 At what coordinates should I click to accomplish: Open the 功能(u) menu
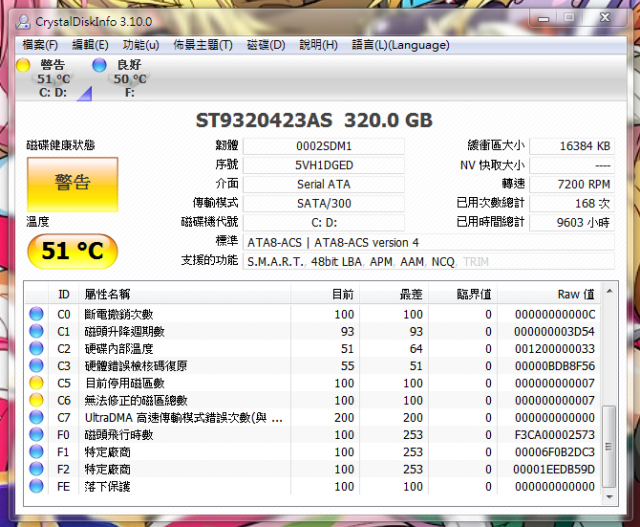coord(141,44)
